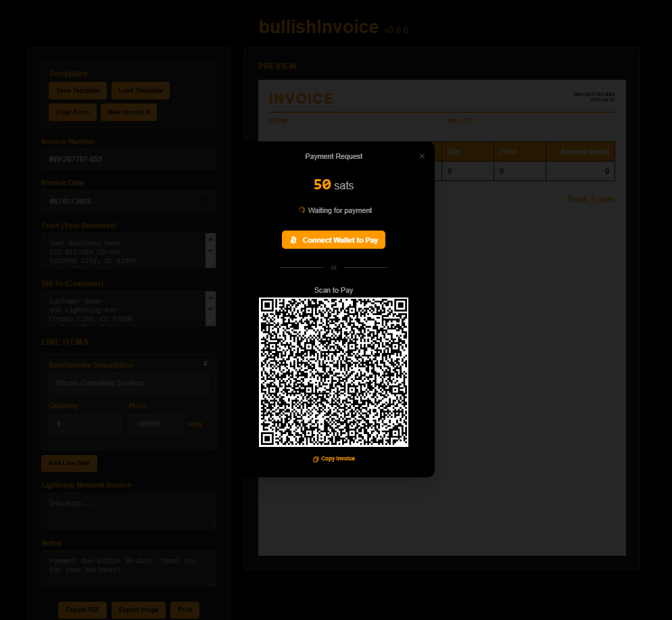Click the Export Image button

click(x=139, y=610)
